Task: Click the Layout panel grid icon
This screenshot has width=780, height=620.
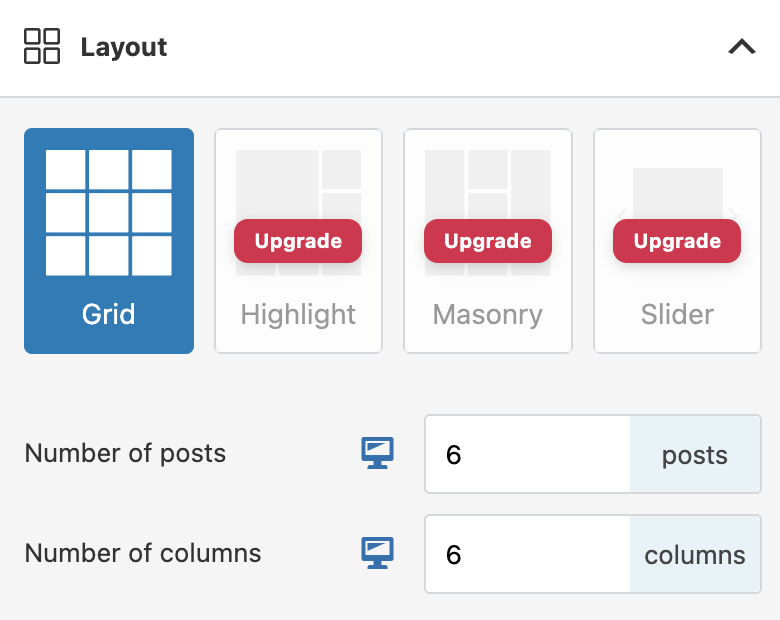Action: coord(42,46)
